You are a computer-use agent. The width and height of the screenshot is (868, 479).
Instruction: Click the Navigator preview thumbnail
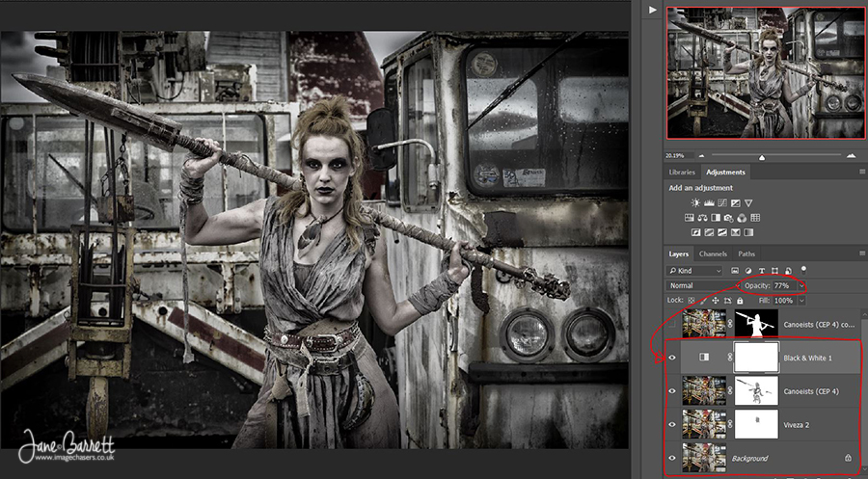766,73
